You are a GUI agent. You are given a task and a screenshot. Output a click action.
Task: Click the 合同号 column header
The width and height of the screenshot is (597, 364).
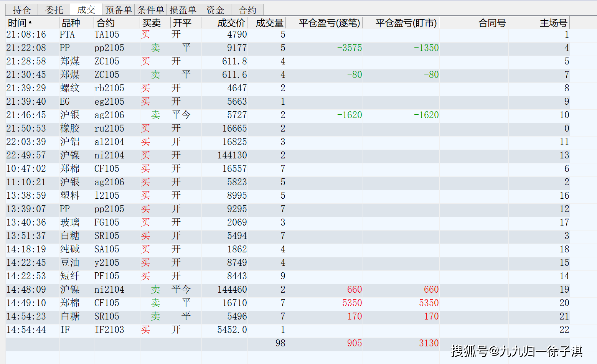point(474,23)
